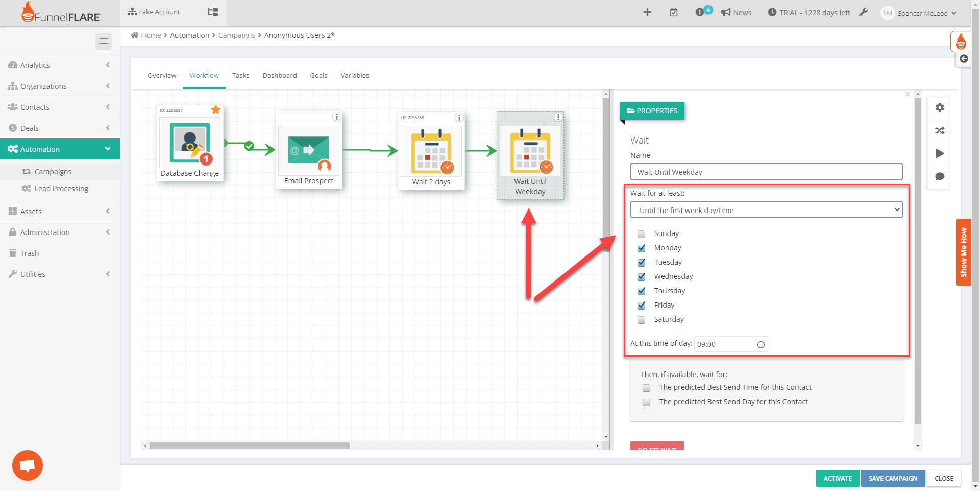The image size is (980, 491).
Task: Select the Wait Until Weekday node icon
Action: (530, 150)
